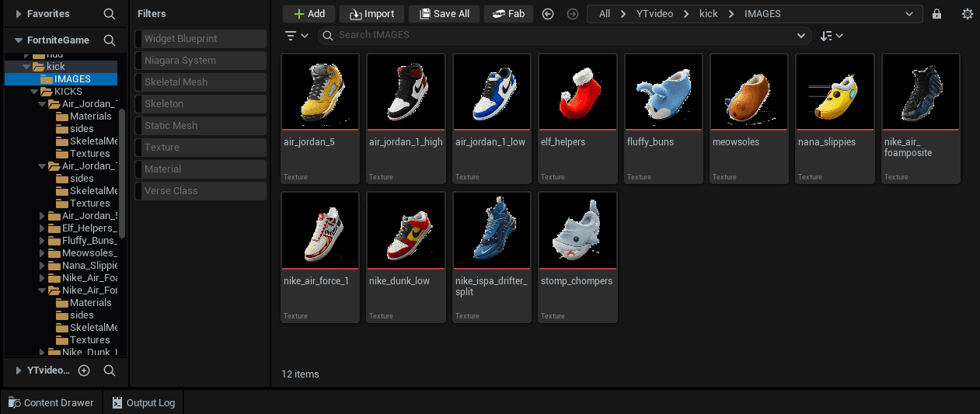
Task: Open the Fab marketplace button
Action: pyautogui.click(x=508, y=14)
